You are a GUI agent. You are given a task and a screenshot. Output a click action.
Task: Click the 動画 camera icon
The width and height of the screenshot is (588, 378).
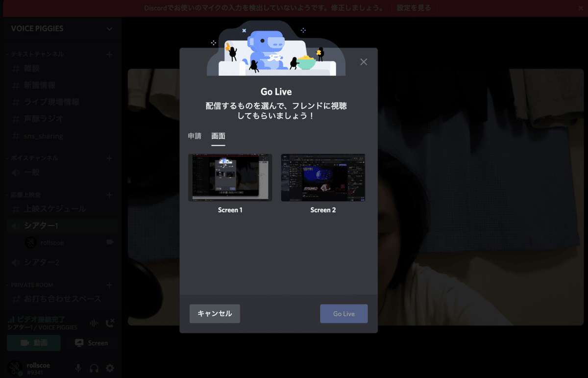coord(33,343)
